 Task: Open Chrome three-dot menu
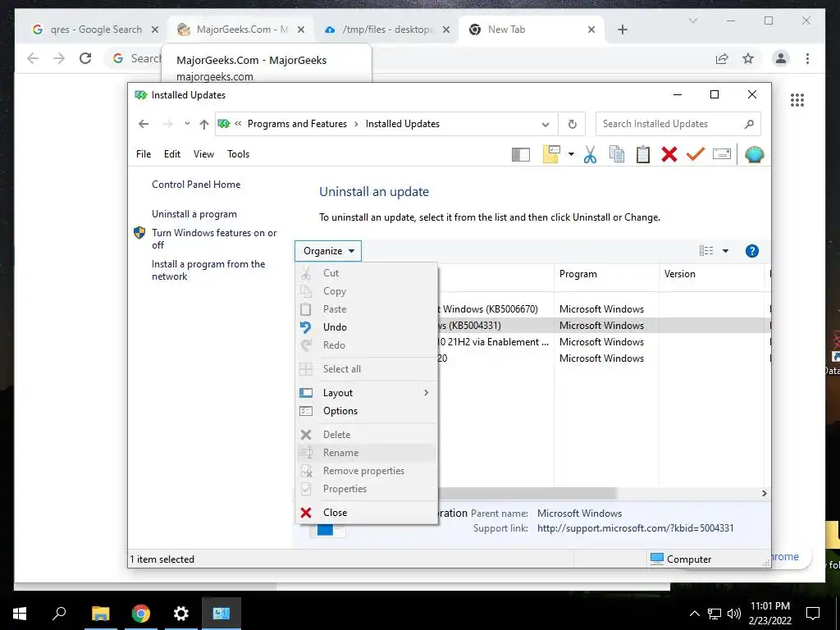coord(807,58)
